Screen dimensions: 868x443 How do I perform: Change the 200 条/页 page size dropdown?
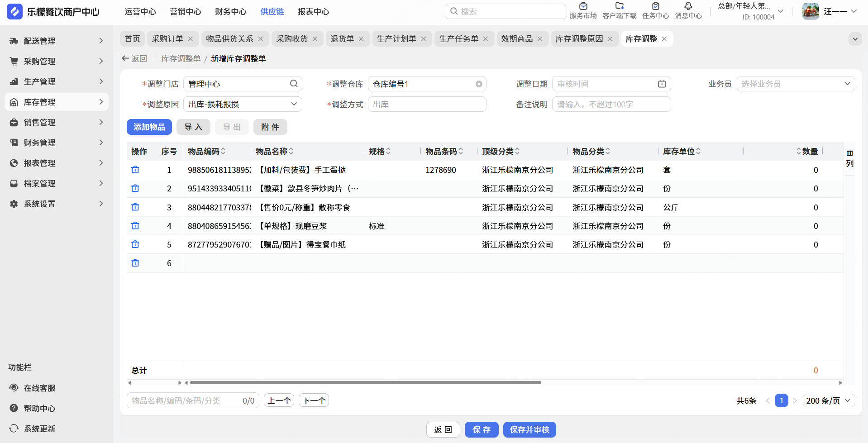tap(829, 400)
